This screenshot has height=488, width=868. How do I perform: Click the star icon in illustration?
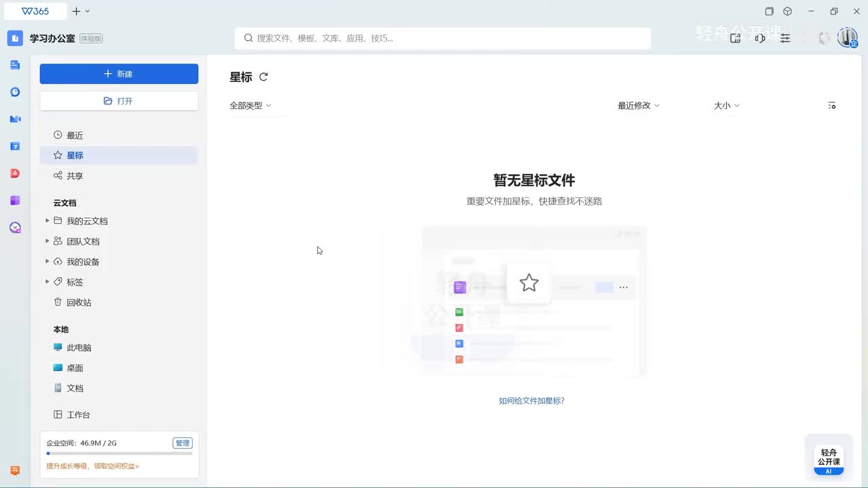click(x=529, y=283)
